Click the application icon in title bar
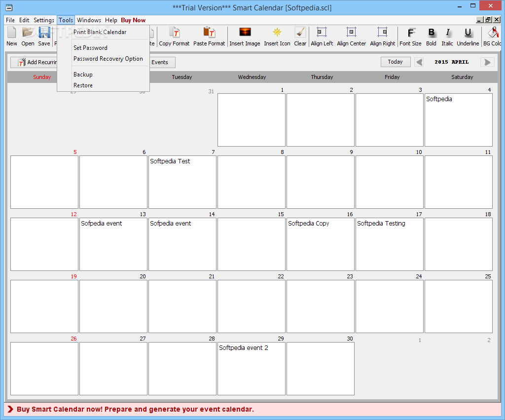This screenshot has width=505, height=420. 9,7
